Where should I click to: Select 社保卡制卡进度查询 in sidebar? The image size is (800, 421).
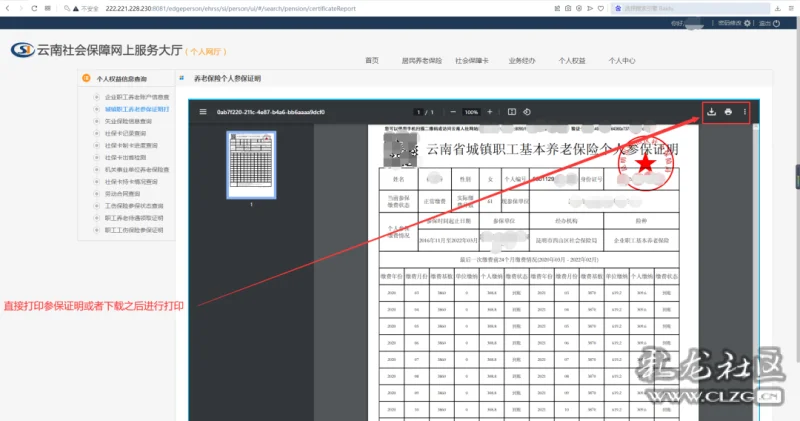click(131, 145)
